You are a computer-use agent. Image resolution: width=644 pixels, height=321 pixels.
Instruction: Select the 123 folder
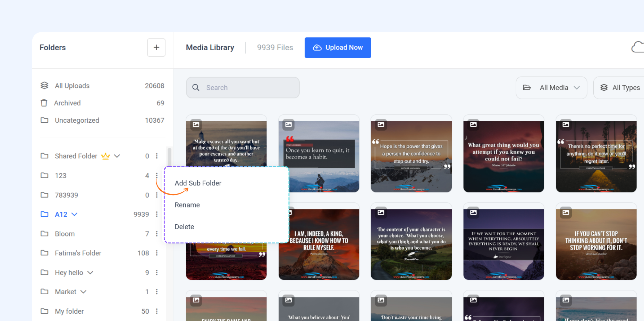(x=60, y=175)
